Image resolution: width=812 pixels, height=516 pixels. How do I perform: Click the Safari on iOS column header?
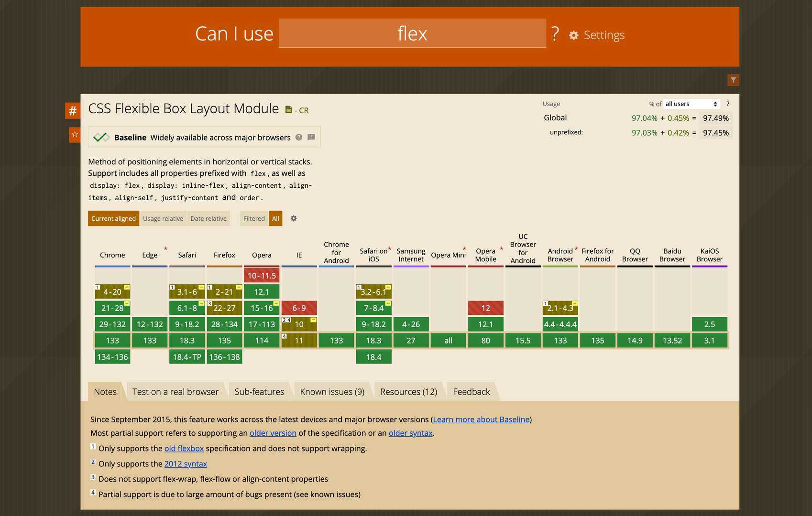[373, 255]
